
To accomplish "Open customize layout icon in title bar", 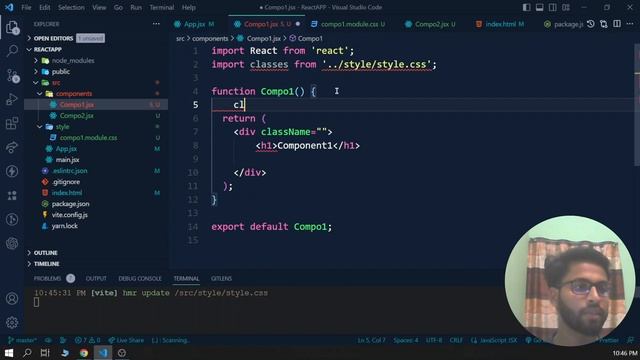I will coord(566,7).
